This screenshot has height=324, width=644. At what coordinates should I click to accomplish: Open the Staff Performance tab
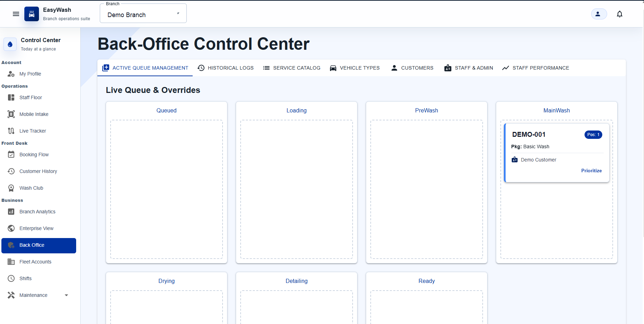(536, 68)
